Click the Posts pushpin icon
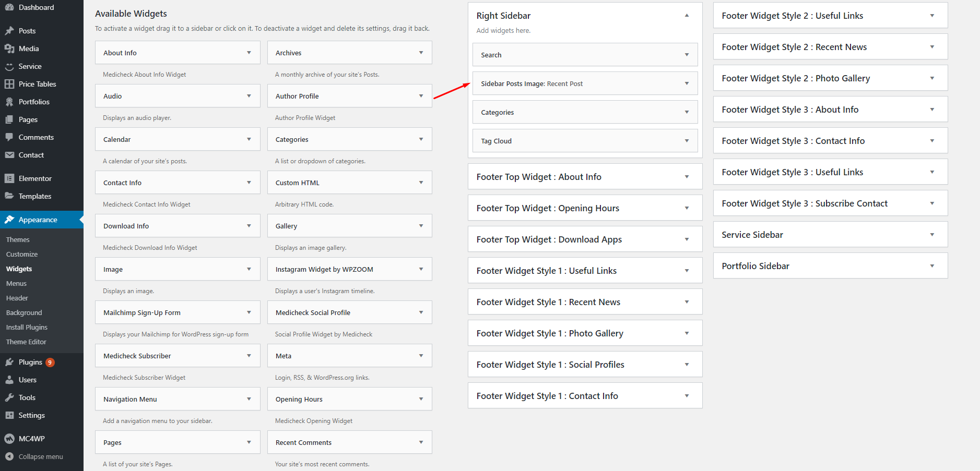This screenshot has width=980, height=471. tap(9, 31)
